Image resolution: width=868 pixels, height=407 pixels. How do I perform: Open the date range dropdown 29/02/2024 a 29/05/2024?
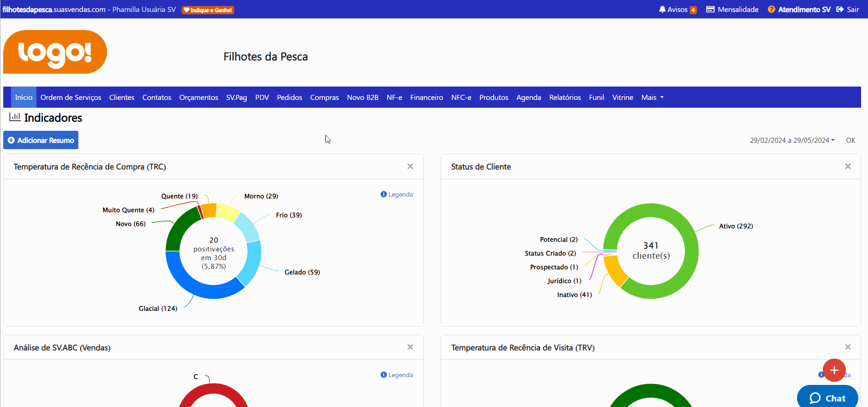tap(792, 140)
